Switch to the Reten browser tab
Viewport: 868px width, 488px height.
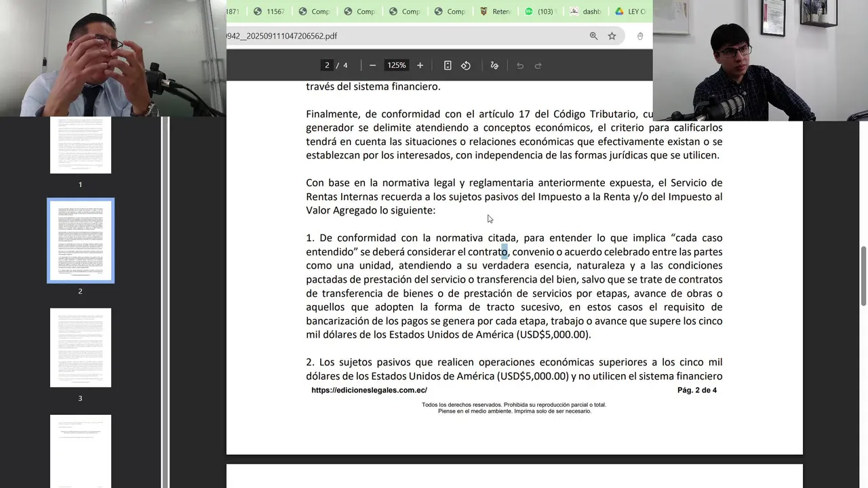point(495,12)
